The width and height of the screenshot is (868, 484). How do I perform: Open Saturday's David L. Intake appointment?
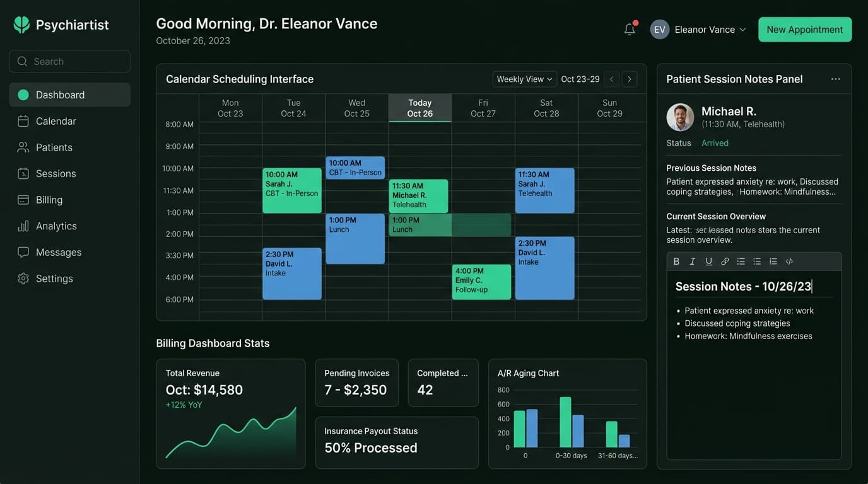(545, 268)
